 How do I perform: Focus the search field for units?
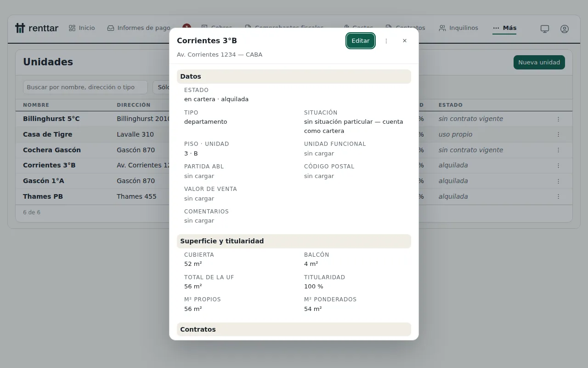pyautogui.click(x=85, y=87)
